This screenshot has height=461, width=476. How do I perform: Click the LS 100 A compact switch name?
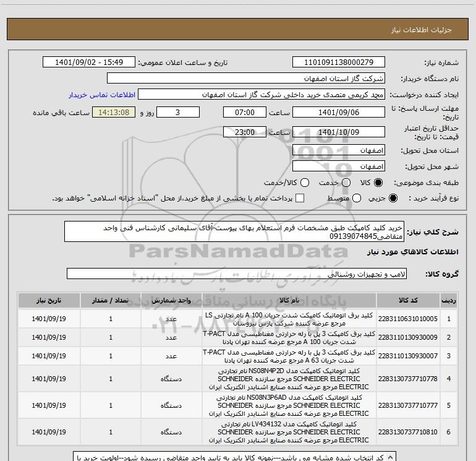coord(289,319)
